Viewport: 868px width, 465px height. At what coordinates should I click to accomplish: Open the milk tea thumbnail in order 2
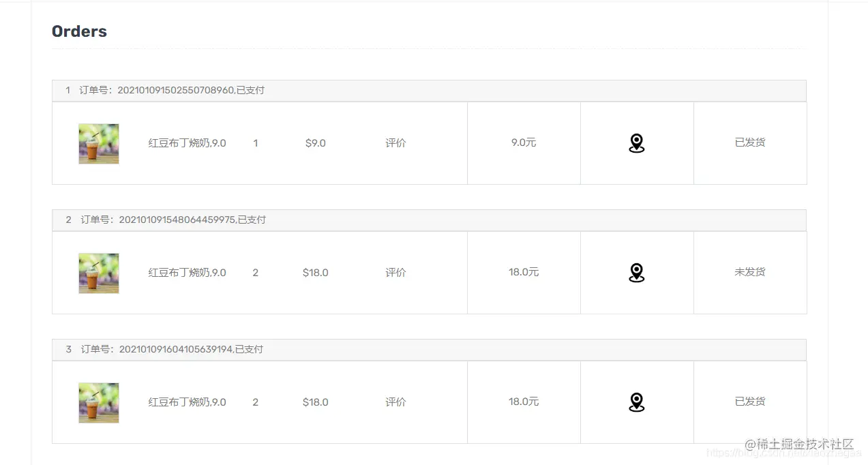pyautogui.click(x=99, y=273)
